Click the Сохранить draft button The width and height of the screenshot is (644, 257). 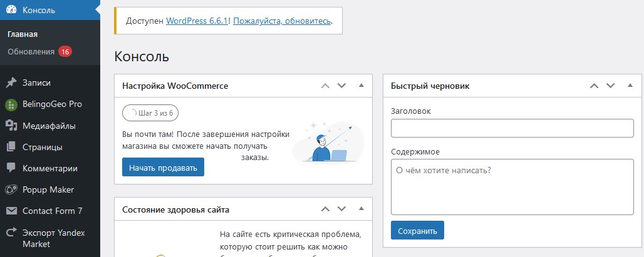417,231
